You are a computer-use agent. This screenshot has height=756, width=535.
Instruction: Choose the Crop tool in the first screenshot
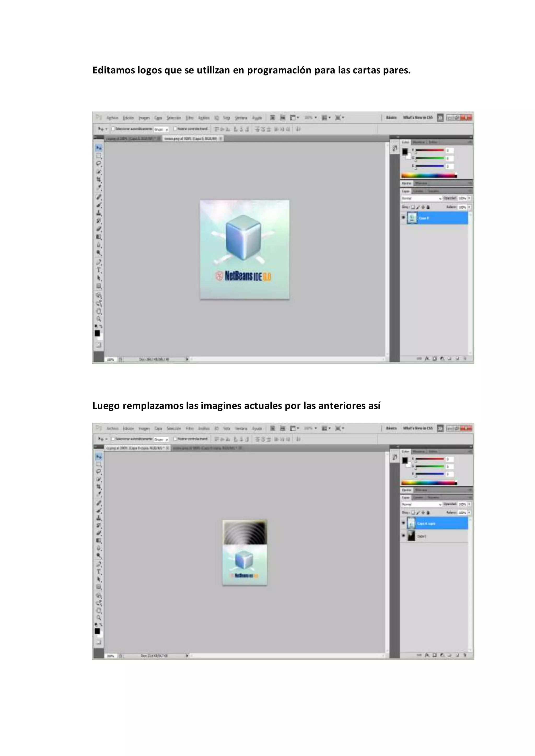[x=98, y=179]
